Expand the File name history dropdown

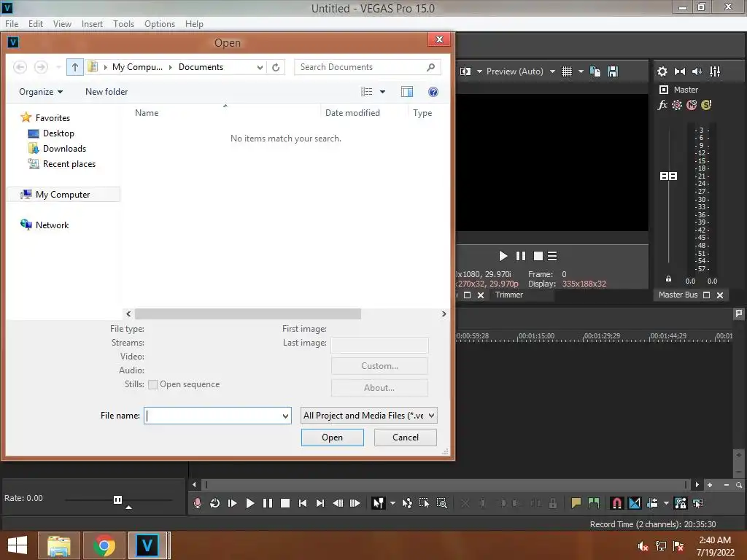click(285, 416)
